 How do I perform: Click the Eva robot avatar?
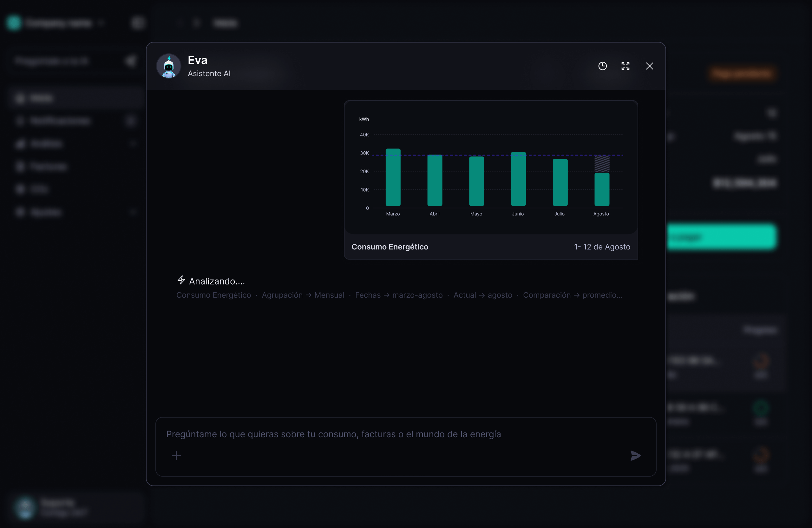click(x=168, y=66)
